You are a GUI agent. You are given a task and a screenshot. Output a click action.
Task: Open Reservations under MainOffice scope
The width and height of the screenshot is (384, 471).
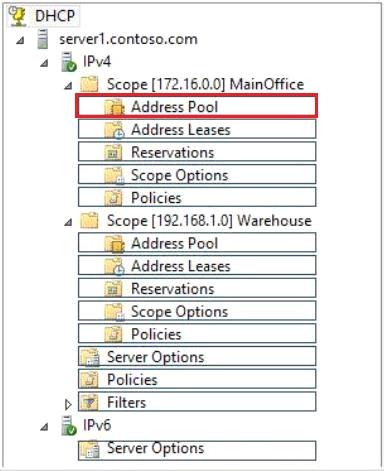tap(197, 152)
